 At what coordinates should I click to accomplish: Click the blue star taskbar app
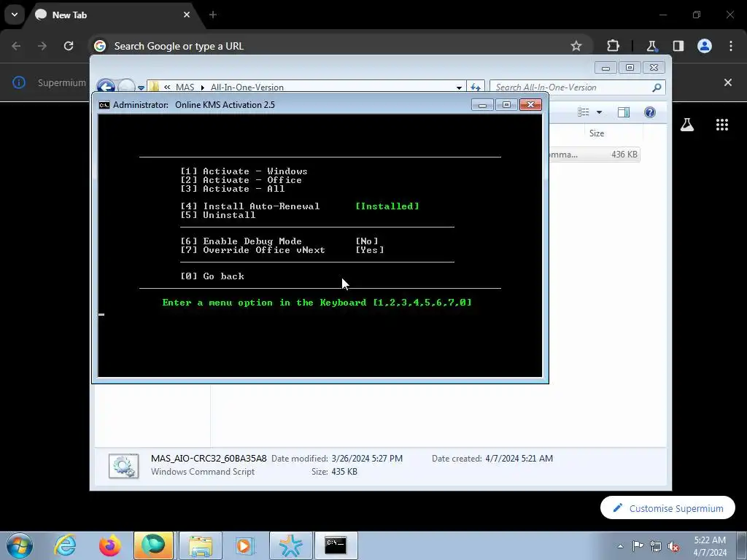point(291,545)
